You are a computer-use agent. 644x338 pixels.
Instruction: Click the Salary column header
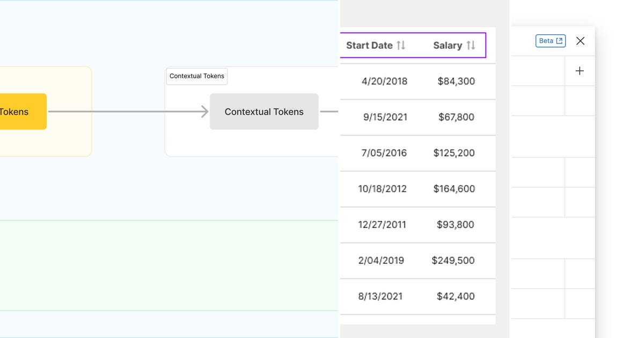[x=448, y=46]
